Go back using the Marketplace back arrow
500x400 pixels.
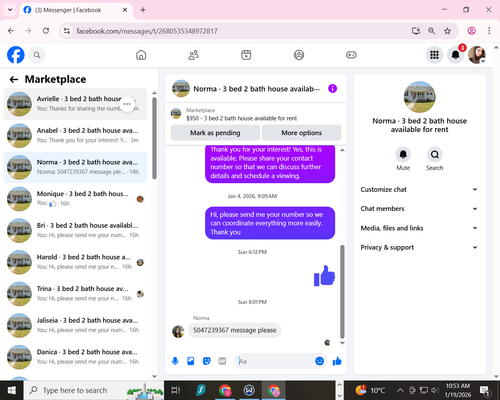click(14, 79)
